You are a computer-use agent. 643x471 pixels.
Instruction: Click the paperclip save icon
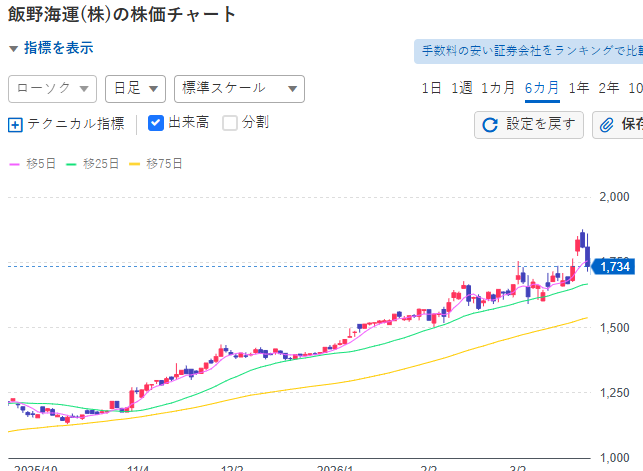click(x=607, y=125)
